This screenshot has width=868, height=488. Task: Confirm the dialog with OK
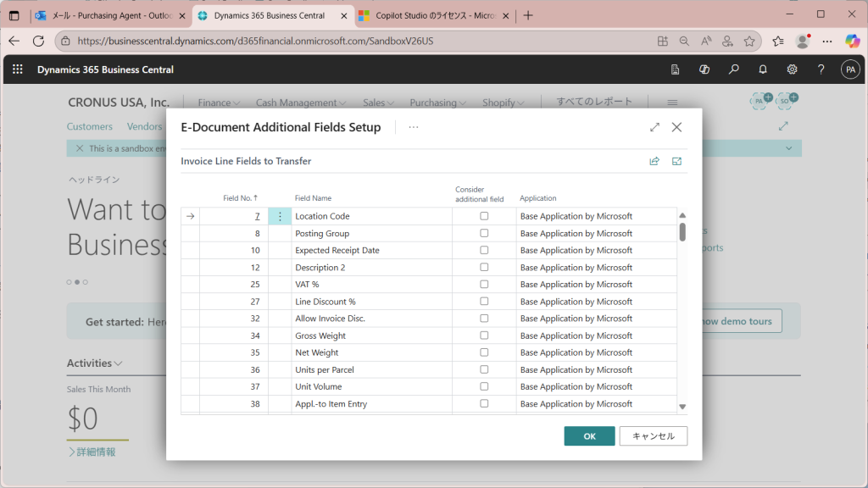click(x=590, y=436)
